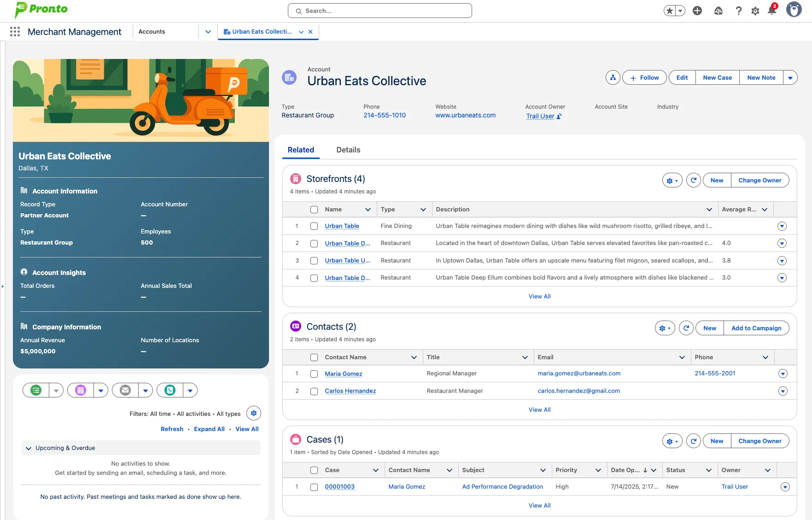Image resolution: width=812 pixels, height=520 pixels.
Task: Expand the more actions dropdown beside New Note
Action: pos(790,78)
